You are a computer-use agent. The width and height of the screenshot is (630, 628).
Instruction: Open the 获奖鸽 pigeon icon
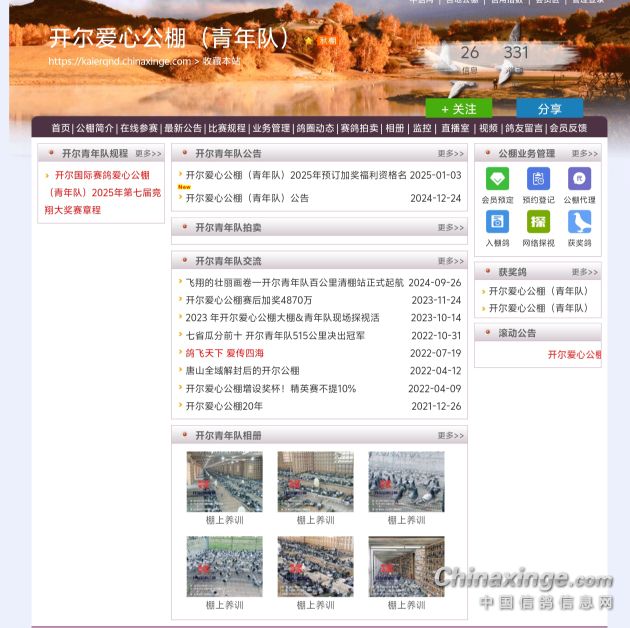579,222
